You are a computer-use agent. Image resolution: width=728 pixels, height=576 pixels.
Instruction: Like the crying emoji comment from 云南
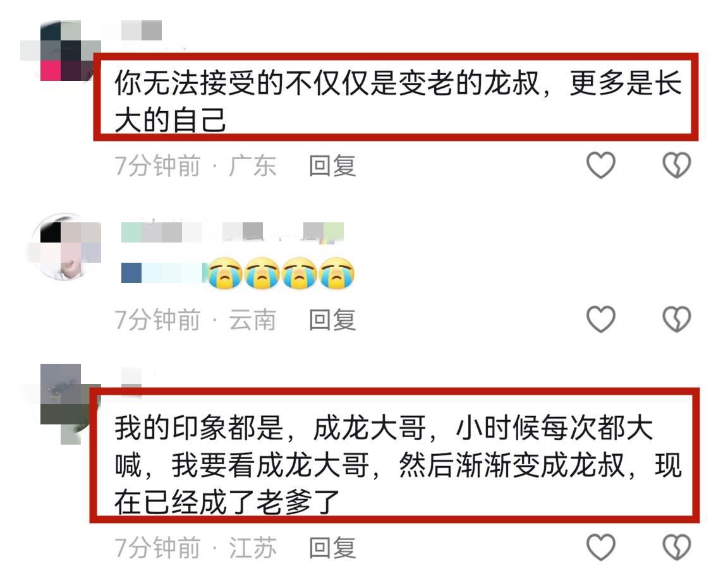601,319
